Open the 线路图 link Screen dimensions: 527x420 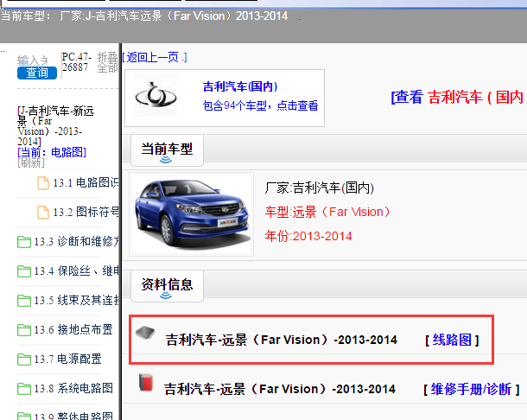point(452,340)
